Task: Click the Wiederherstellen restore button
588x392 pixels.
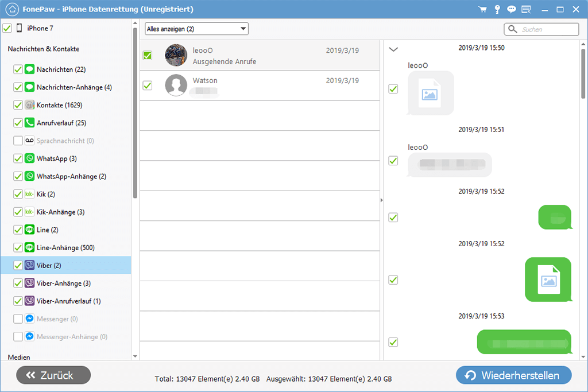Action: 514,375
